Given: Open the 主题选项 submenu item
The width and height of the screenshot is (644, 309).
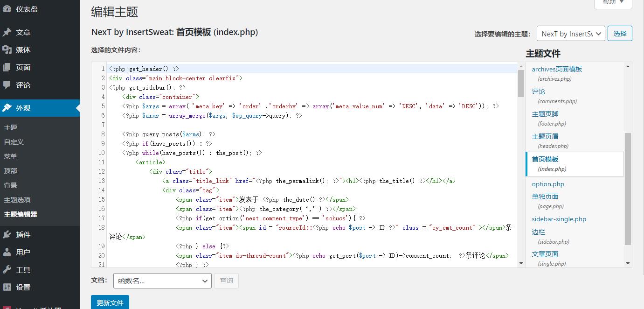Looking at the screenshot, I should (17, 200).
